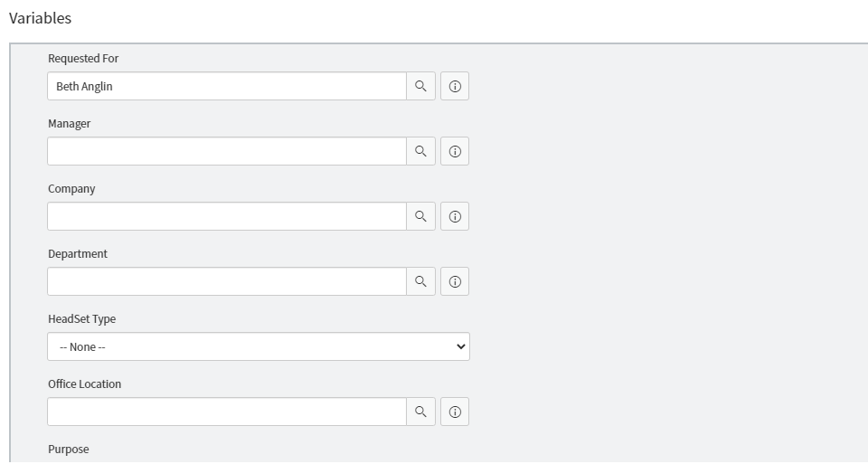Open Manager lookup using magnifier icon
The image size is (868, 464).
coord(420,151)
